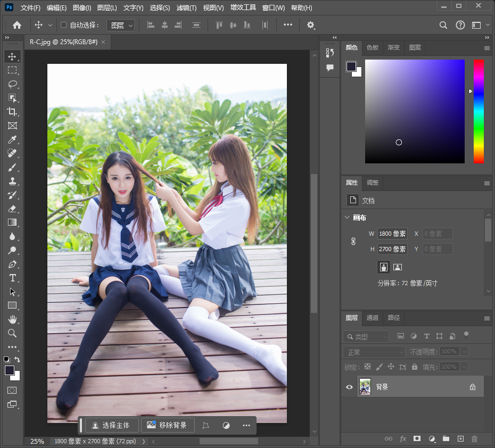The height and width of the screenshot is (448, 495).
Task: Click the 选择主体 button
Action: [x=111, y=425]
